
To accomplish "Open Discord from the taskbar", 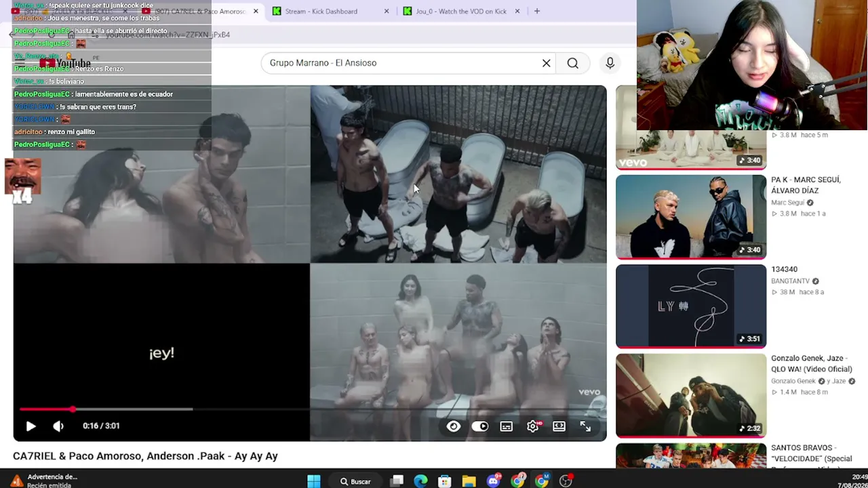I will point(493,481).
